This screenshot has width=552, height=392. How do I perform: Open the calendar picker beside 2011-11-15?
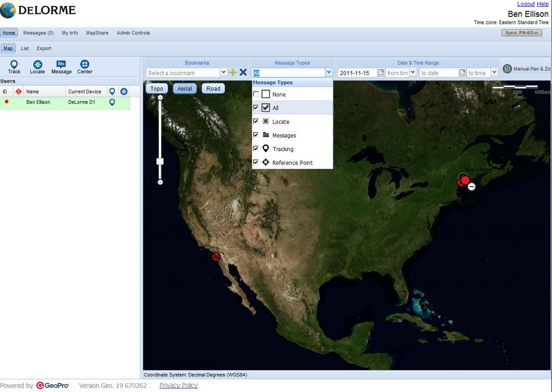[x=381, y=72]
